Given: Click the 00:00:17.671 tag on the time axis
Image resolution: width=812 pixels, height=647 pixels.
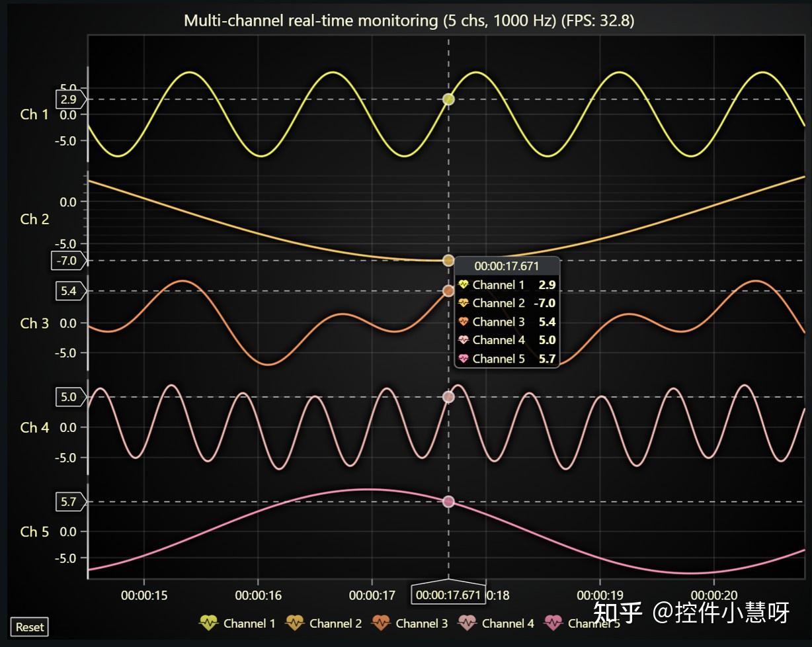Looking at the screenshot, I should tap(448, 593).
